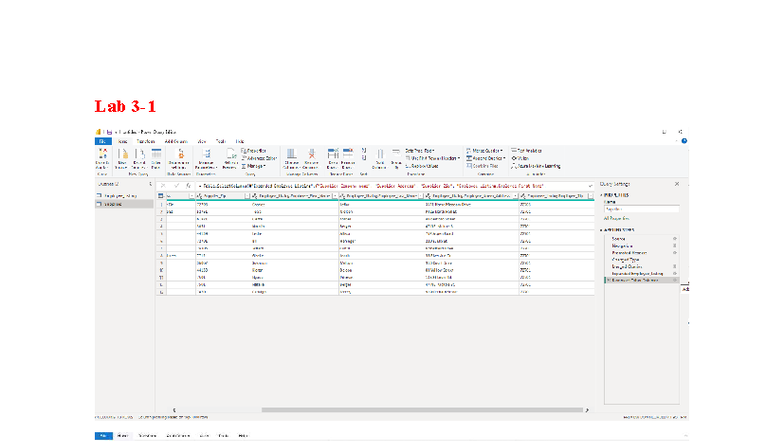Open the Recent Sources icon
Screen dimensions: 784x441
[x=139, y=154]
